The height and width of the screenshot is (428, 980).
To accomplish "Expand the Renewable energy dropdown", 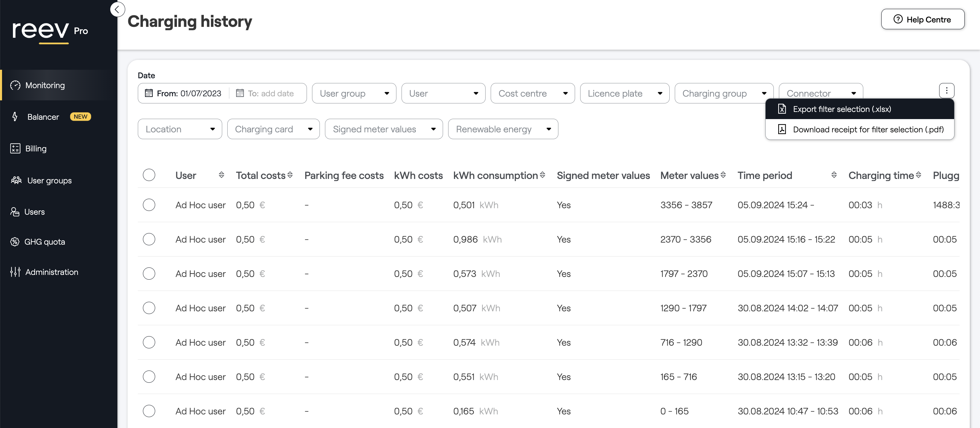I will point(503,129).
